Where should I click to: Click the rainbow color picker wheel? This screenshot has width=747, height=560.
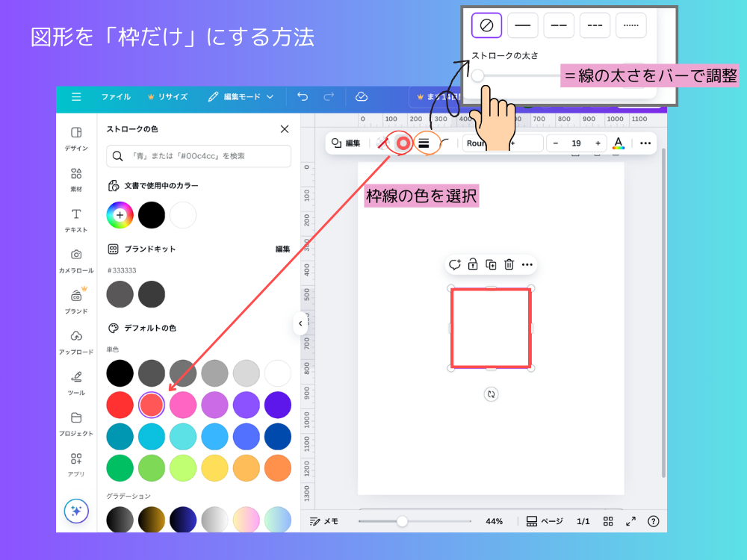(x=120, y=215)
